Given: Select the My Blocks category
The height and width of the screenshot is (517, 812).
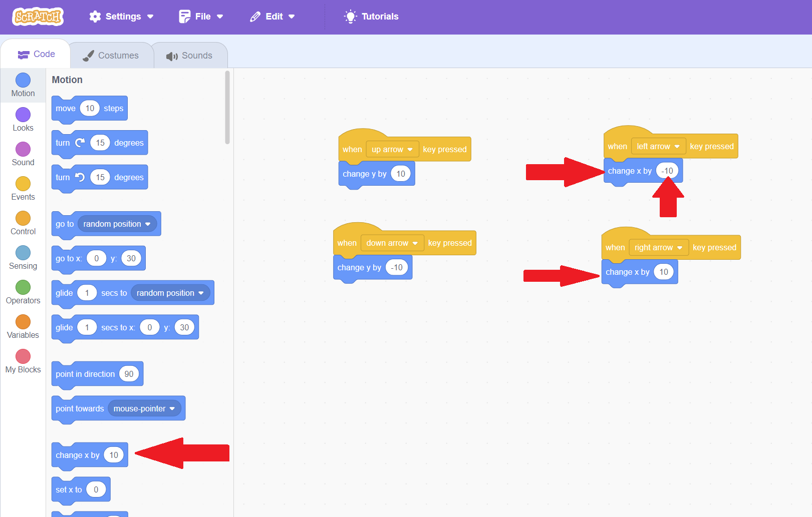Looking at the screenshot, I should click(x=23, y=361).
